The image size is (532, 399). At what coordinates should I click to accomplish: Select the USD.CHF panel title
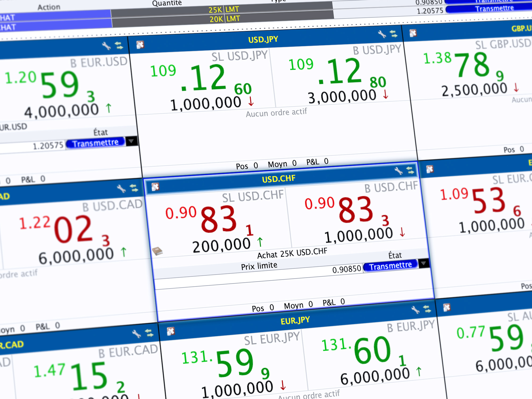tap(279, 179)
